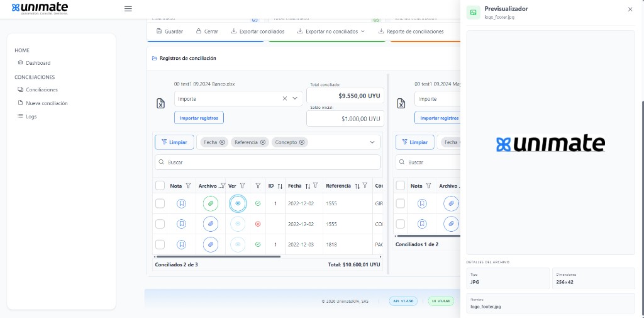Click Importar registros for Banco.xlsx
644x318 pixels.
199,118
